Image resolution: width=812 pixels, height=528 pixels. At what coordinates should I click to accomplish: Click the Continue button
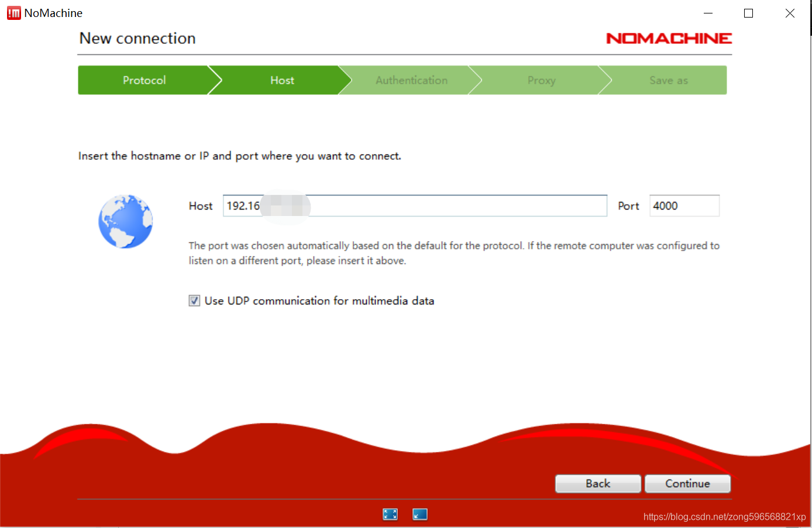tap(687, 484)
